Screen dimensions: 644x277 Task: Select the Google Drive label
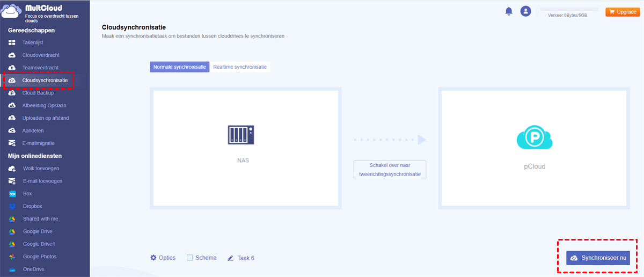[38, 231]
